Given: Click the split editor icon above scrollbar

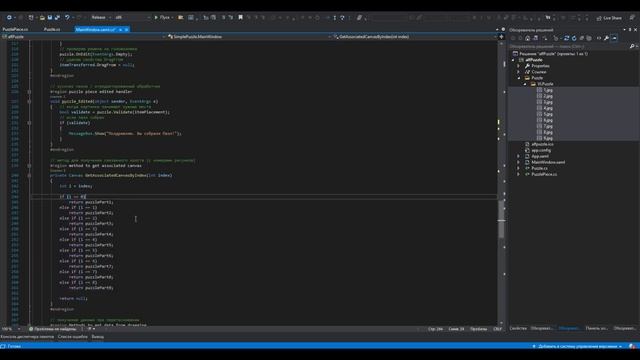Looking at the screenshot, I should 501,37.
